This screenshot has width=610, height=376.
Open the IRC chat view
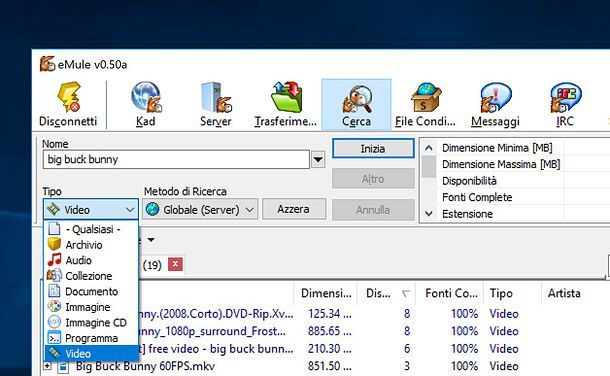(x=565, y=104)
